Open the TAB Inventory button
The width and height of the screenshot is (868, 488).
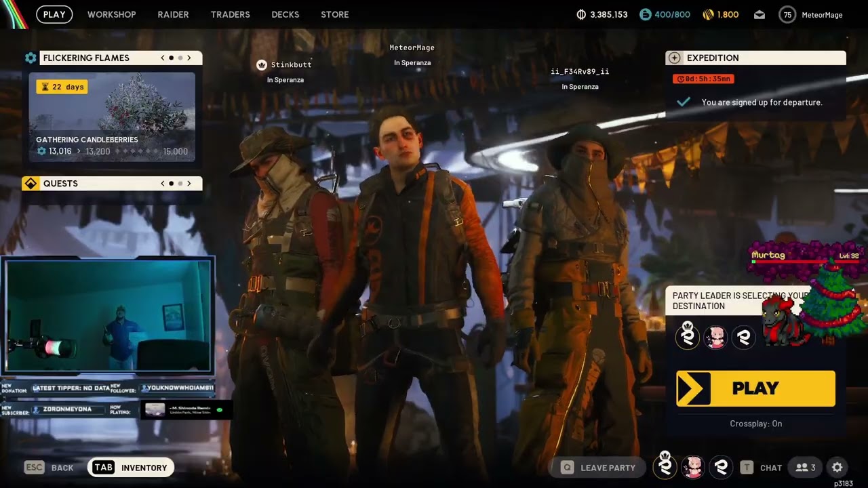(x=131, y=468)
